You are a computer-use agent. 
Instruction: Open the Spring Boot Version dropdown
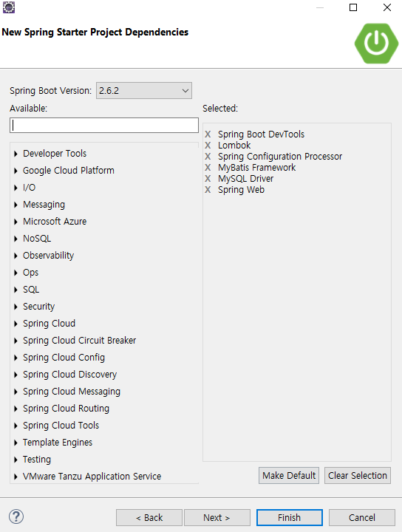pyautogui.click(x=144, y=91)
